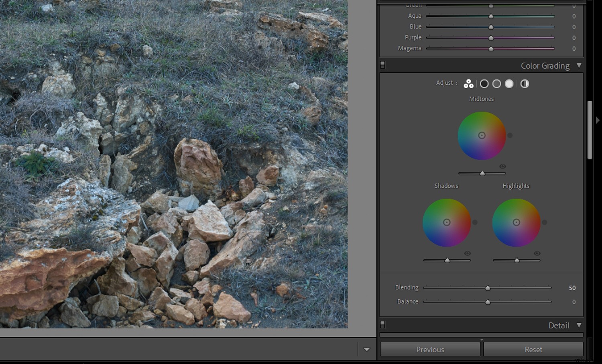Open the Global color grading adjustment
Viewport: 602px width, 364px height.
tap(525, 83)
